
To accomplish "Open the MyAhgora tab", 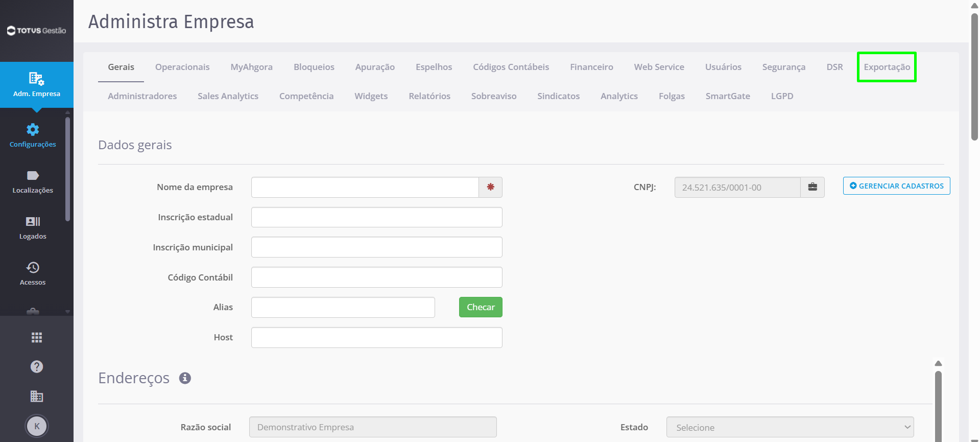I will 251,67.
